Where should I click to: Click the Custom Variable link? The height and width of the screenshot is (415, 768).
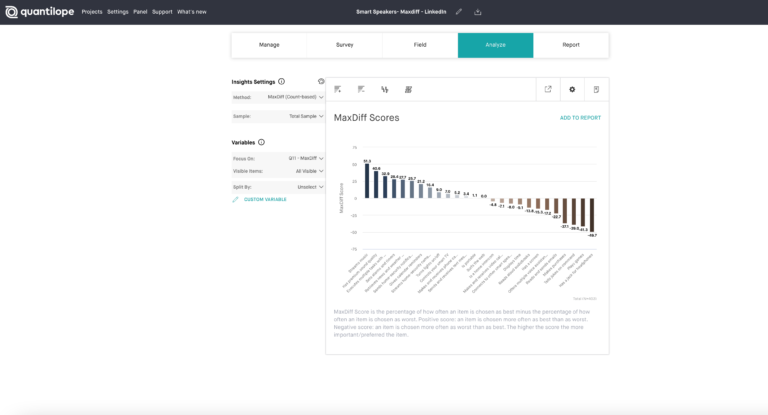[265, 199]
